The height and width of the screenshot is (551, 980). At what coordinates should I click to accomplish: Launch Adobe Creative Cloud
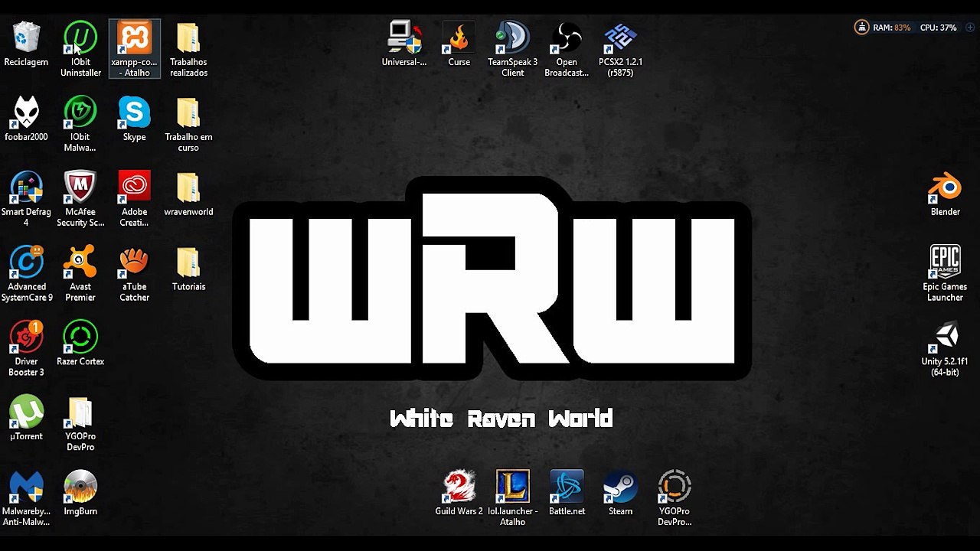tap(134, 200)
